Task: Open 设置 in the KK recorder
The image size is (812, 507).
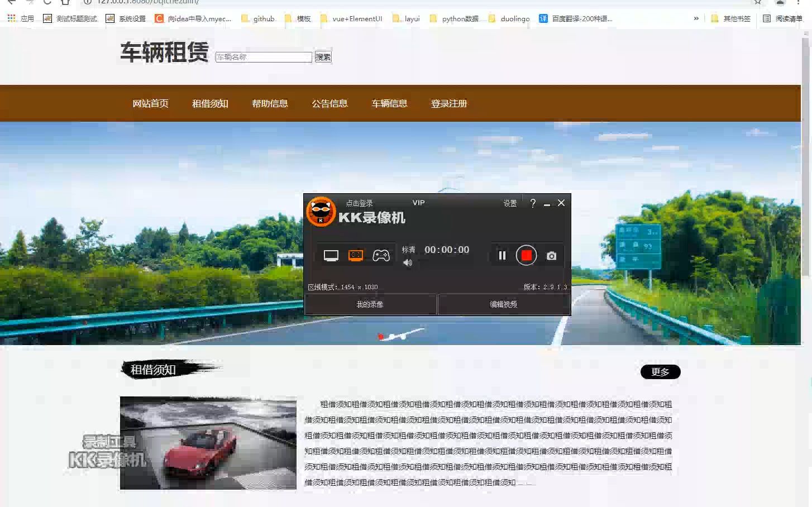Action: point(510,203)
